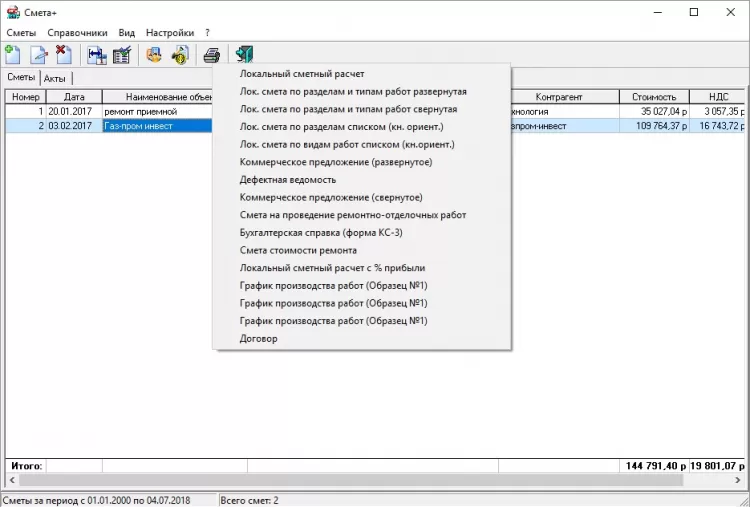Click the horizontal scrollbar thumb

point(351,480)
